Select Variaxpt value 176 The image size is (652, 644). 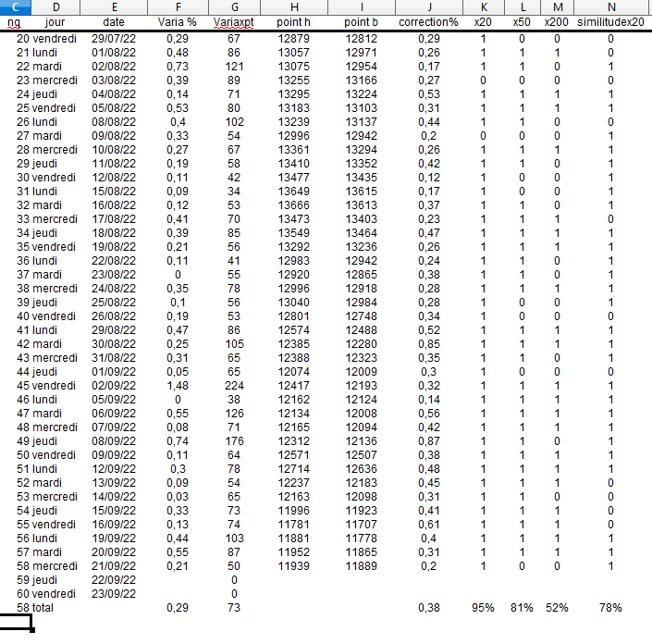pos(234,441)
